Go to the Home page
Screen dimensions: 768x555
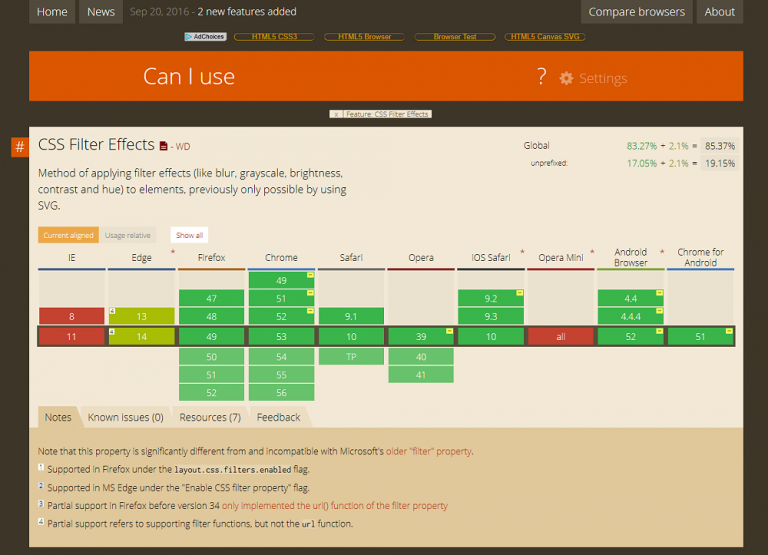point(52,12)
